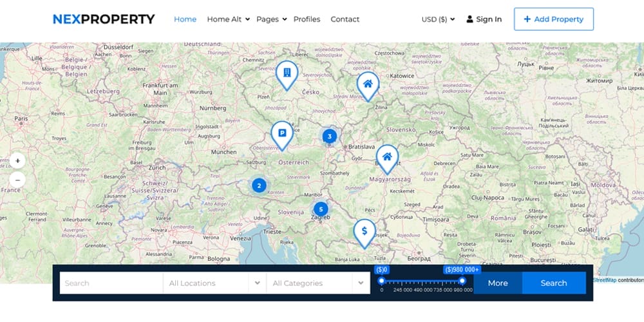Click the house marker near Magyarország
The height and width of the screenshot is (322, 644).
point(387,157)
